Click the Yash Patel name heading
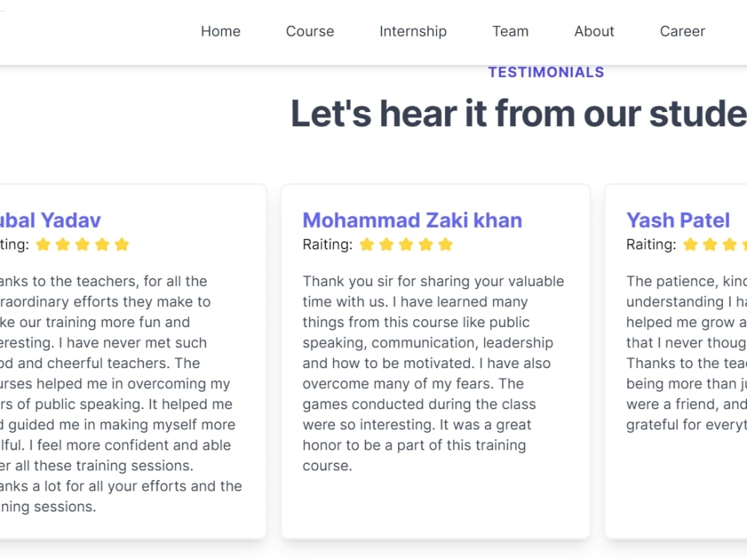 [678, 220]
